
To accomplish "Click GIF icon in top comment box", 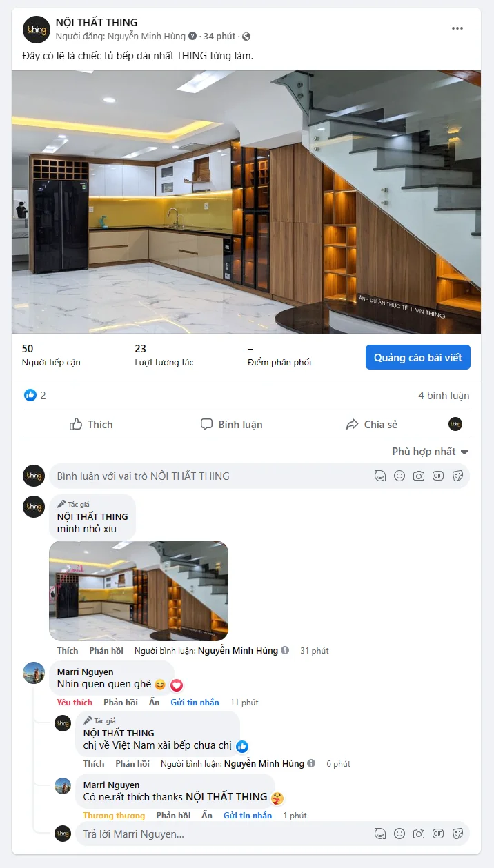I will (x=438, y=476).
